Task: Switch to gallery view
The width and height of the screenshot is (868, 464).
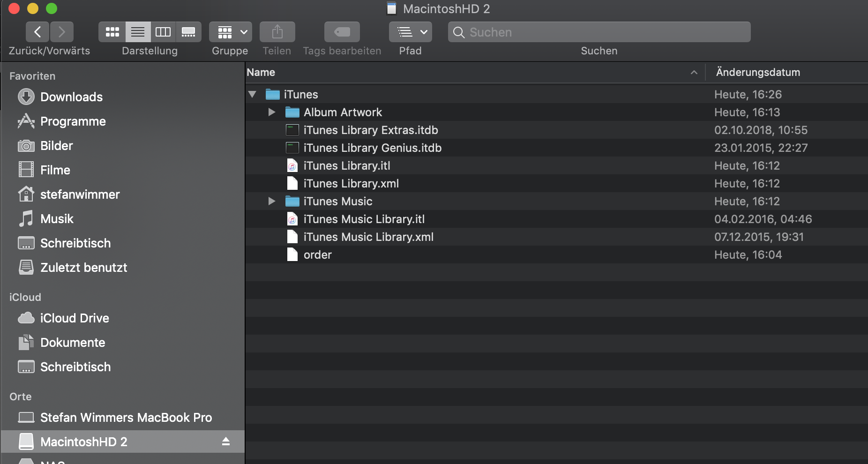Action: click(188, 32)
